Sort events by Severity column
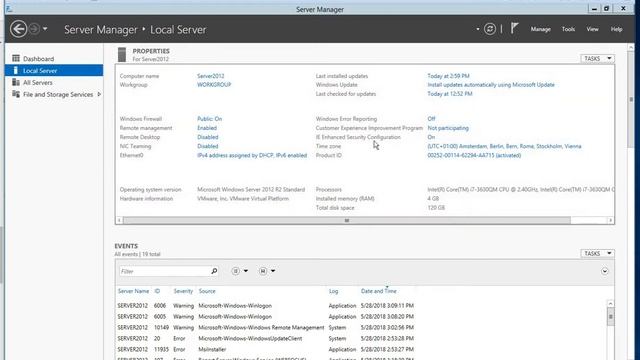640x360 pixels. (x=183, y=291)
